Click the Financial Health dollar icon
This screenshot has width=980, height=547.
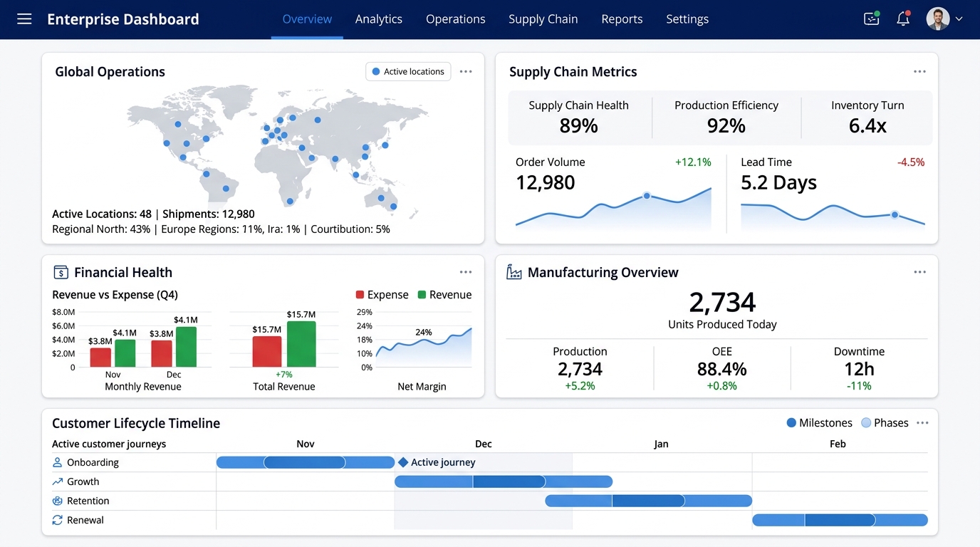[x=61, y=272]
